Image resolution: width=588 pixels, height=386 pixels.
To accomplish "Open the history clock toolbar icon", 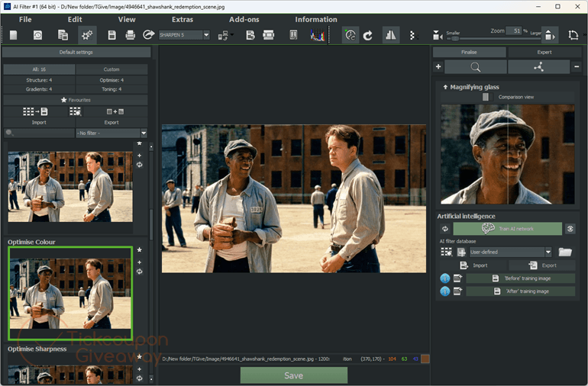I will pos(38,35).
